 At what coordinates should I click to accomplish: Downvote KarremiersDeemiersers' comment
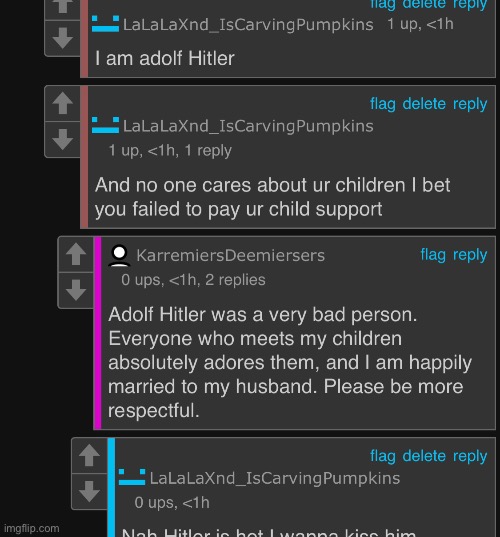click(76, 290)
